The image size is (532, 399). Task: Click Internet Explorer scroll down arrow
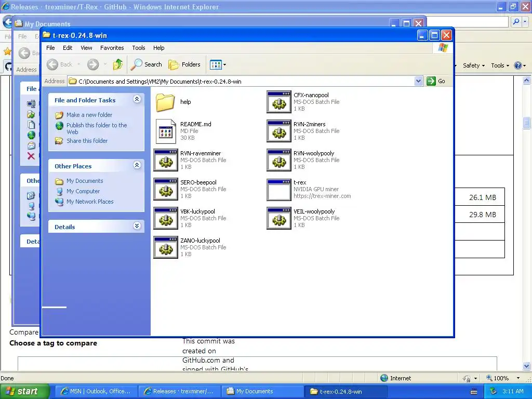click(527, 366)
